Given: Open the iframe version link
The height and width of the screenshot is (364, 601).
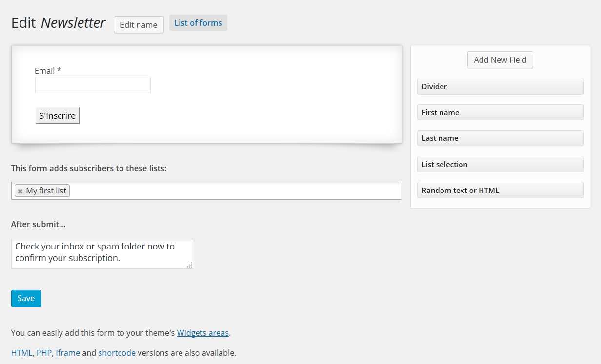Looking at the screenshot, I should coord(68,353).
